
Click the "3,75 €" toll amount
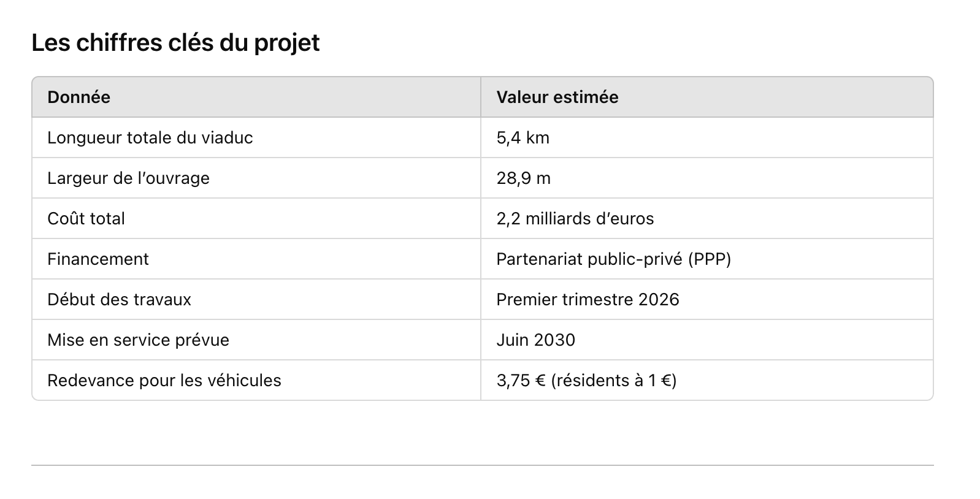[521, 381]
